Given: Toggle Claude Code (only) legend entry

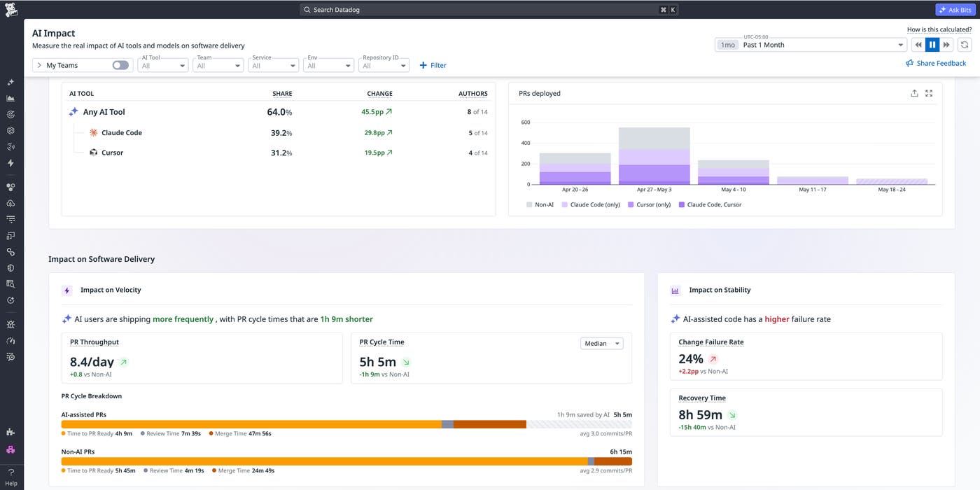Looking at the screenshot, I should click(591, 204).
